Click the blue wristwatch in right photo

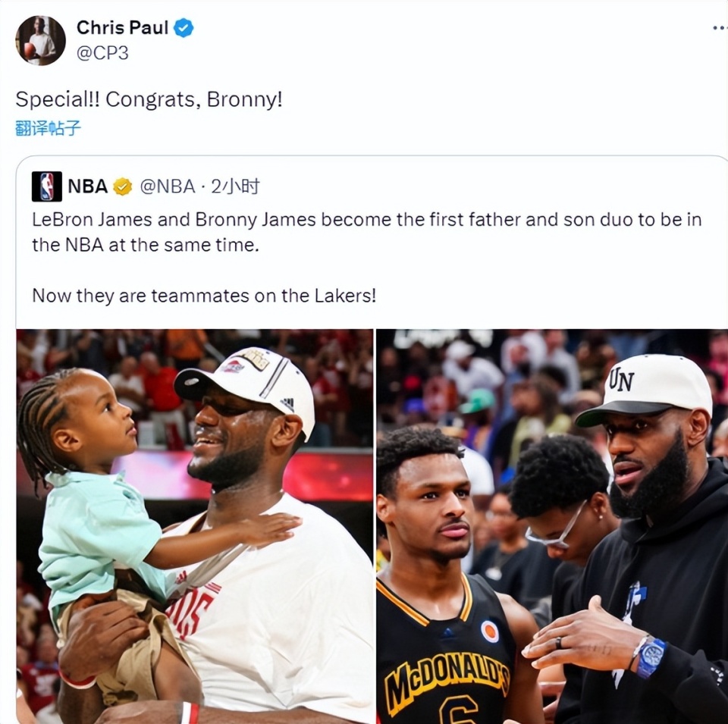coord(650,657)
